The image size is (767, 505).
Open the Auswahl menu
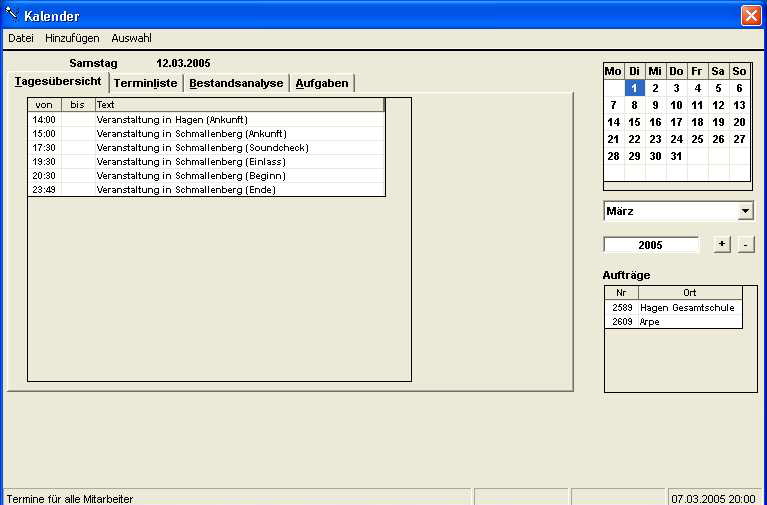131,38
